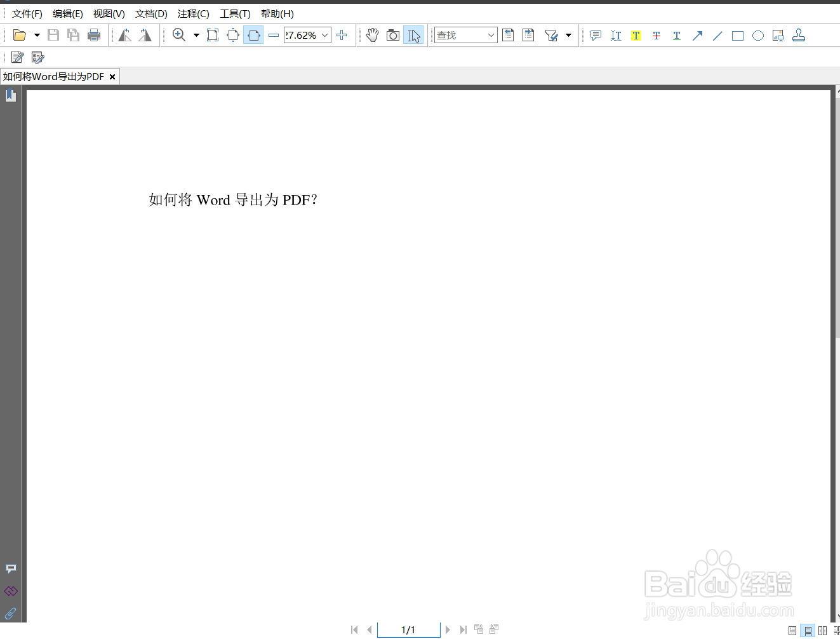Switch to facing pages layout
Image resolution: width=840 pixels, height=639 pixels.
tap(823, 631)
